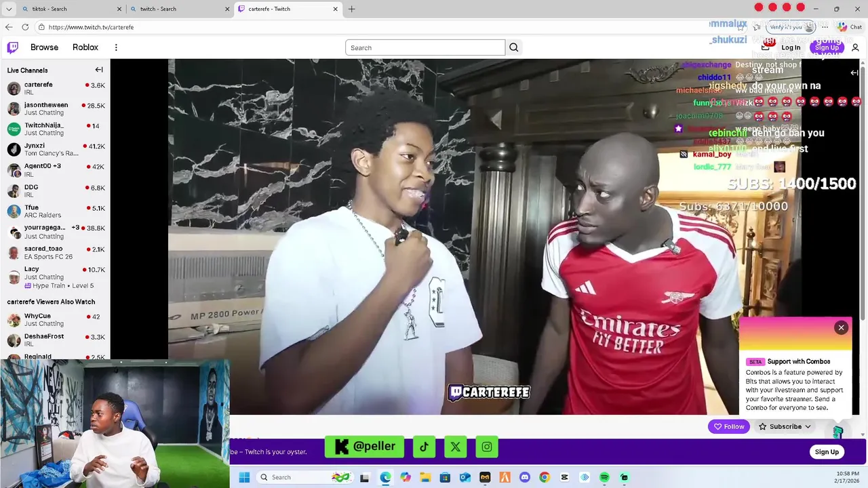Image resolution: width=868 pixels, height=488 pixels.
Task: Close the carterefe - Twitch tab
Action: [335, 9]
